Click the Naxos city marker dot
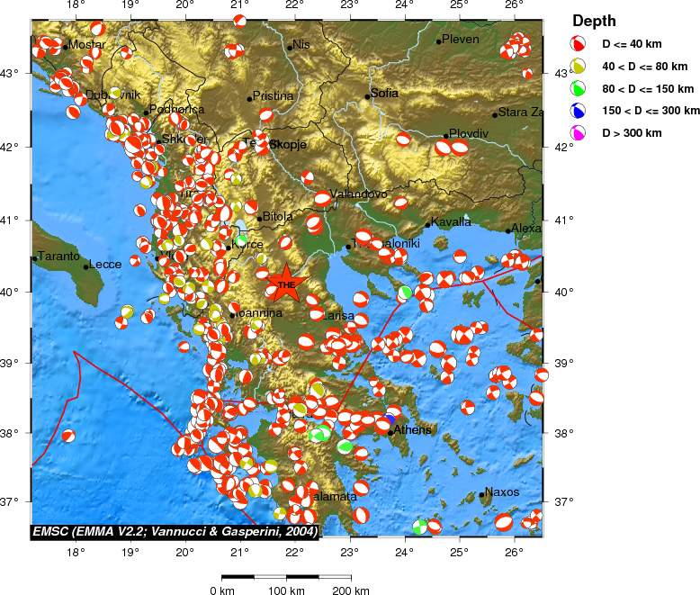 click(481, 494)
